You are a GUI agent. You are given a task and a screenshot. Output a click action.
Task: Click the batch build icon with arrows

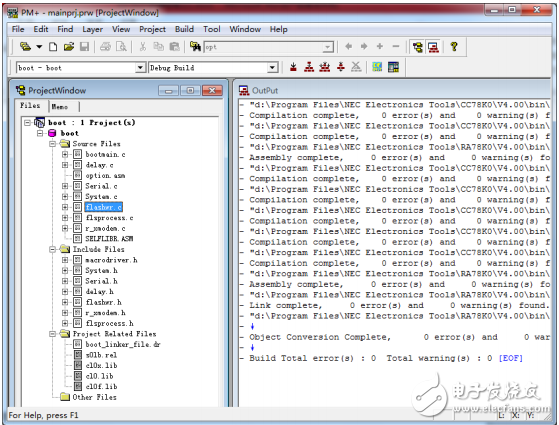(341, 67)
